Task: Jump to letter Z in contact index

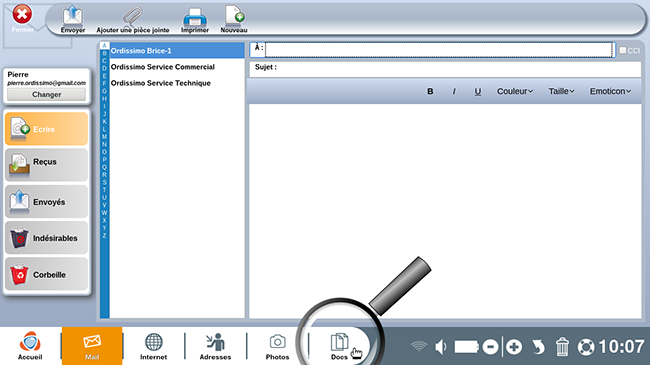Action: pos(104,235)
